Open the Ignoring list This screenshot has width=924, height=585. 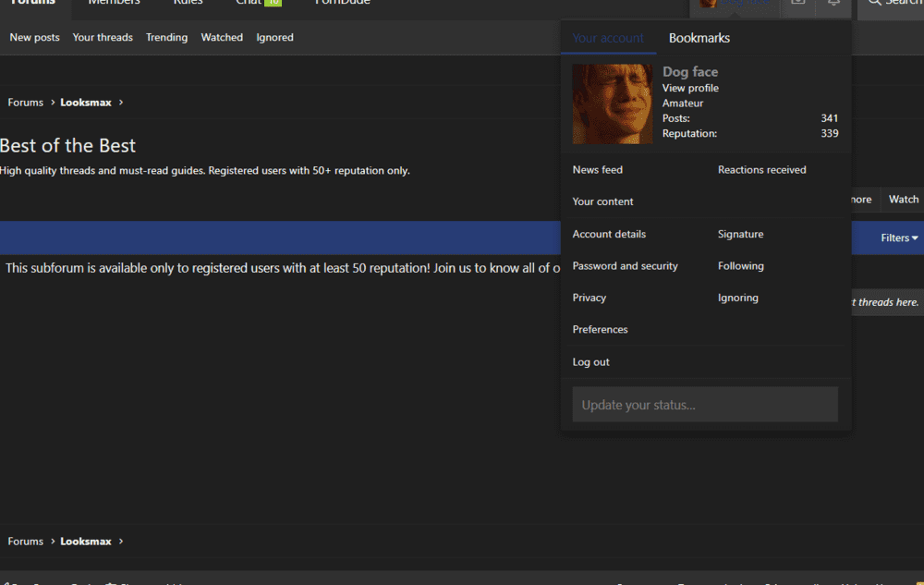pyautogui.click(x=737, y=298)
